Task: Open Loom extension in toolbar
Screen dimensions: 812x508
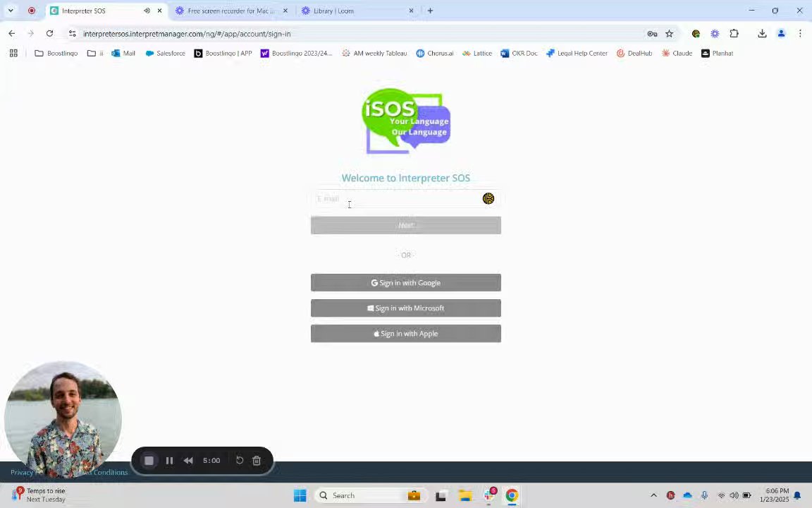Action: point(715,34)
